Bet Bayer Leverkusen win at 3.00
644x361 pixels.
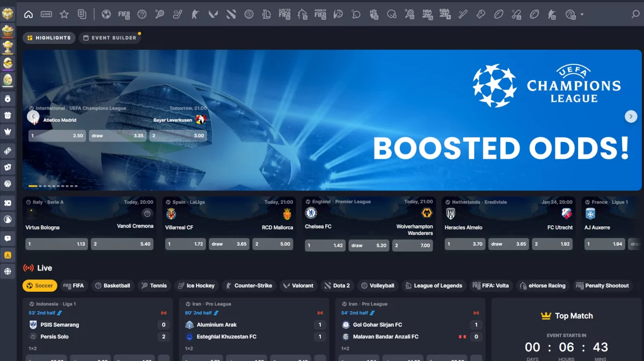coord(178,136)
